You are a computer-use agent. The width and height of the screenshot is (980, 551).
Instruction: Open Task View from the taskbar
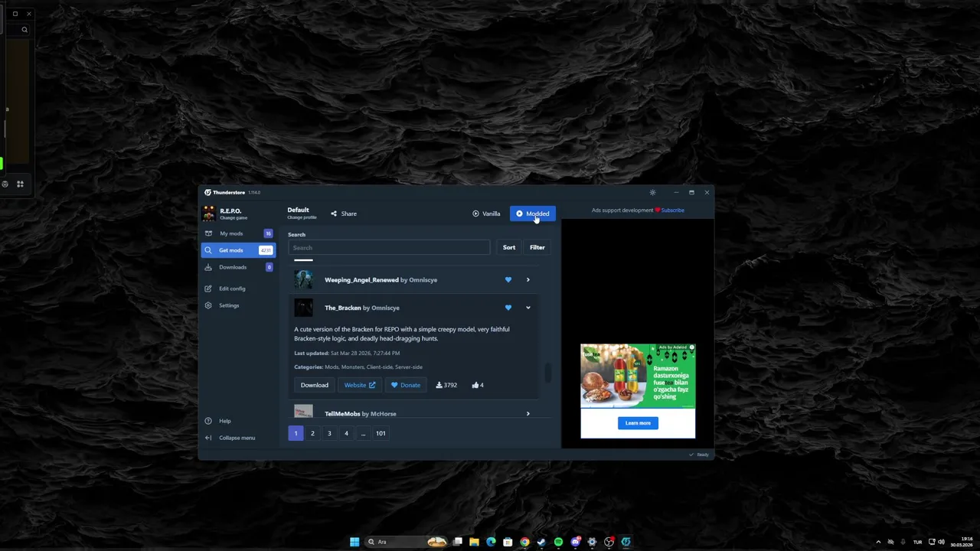coord(457,542)
